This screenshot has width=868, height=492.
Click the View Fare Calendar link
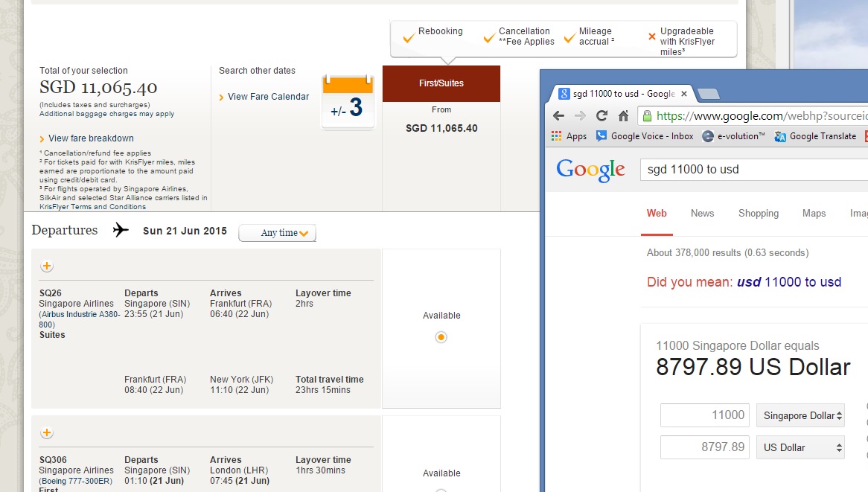tap(267, 96)
